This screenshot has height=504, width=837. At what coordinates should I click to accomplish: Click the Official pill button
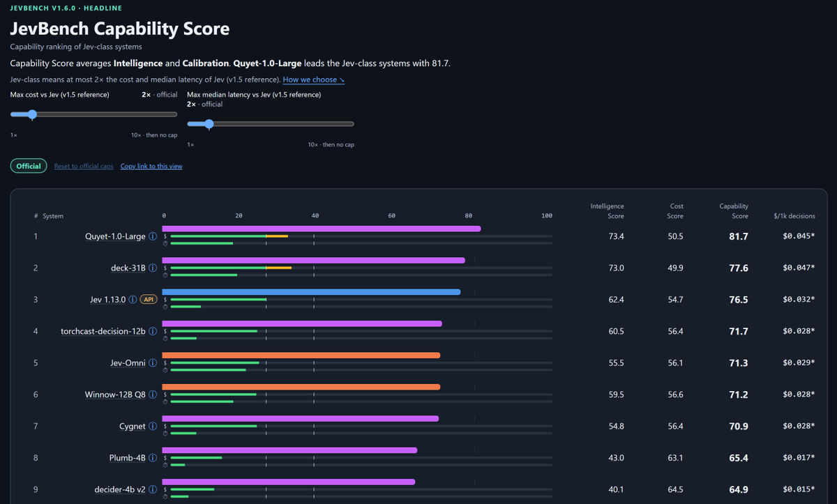(x=29, y=166)
